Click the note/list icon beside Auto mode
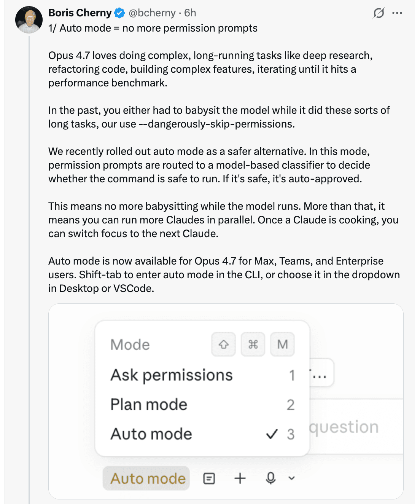This screenshot has width=420, height=504. click(x=209, y=478)
